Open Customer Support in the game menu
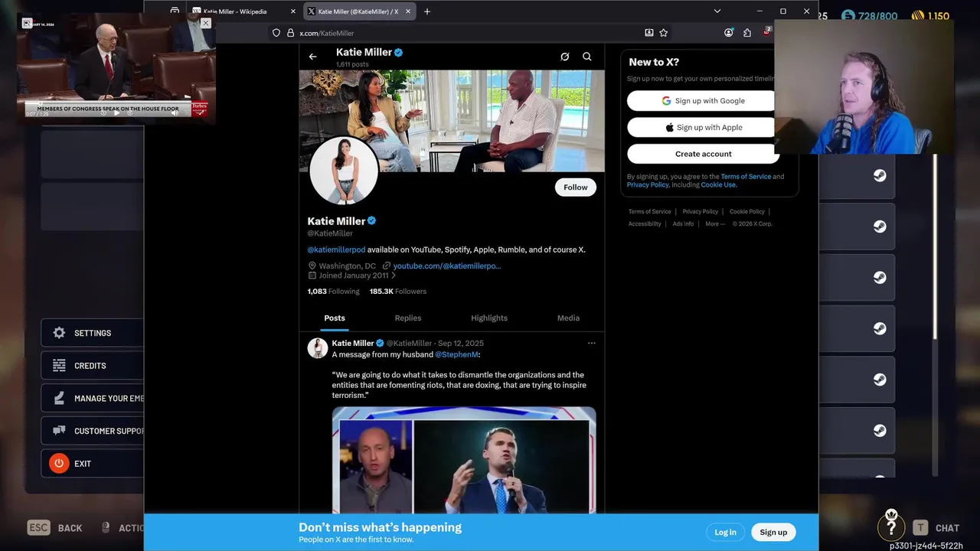 point(93,431)
